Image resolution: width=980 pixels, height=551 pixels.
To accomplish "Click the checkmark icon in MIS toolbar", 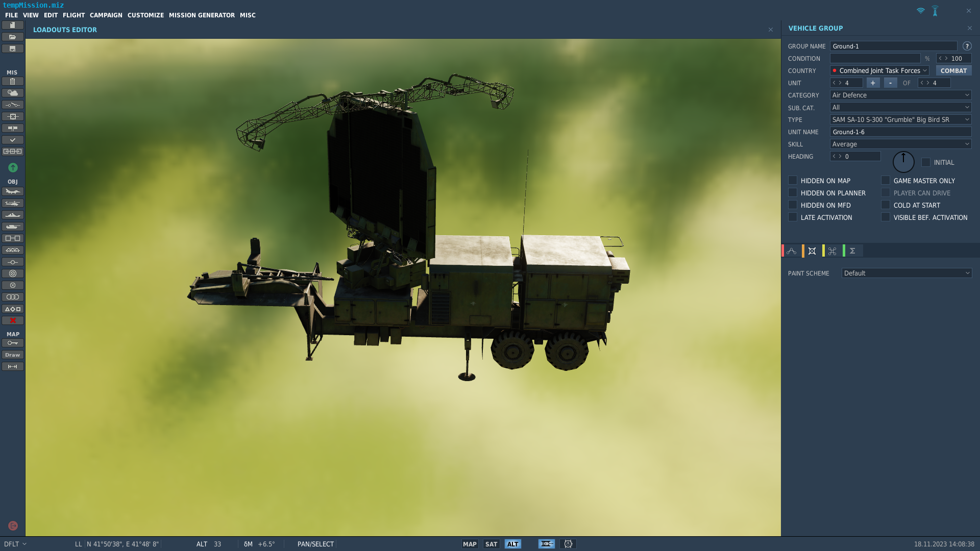I will tap(13, 140).
